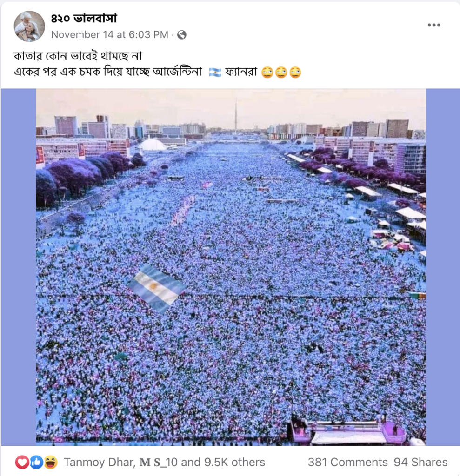Open the poster's round profile picture
The height and width of the screenshot is (476, 460).
click(29, 26)
